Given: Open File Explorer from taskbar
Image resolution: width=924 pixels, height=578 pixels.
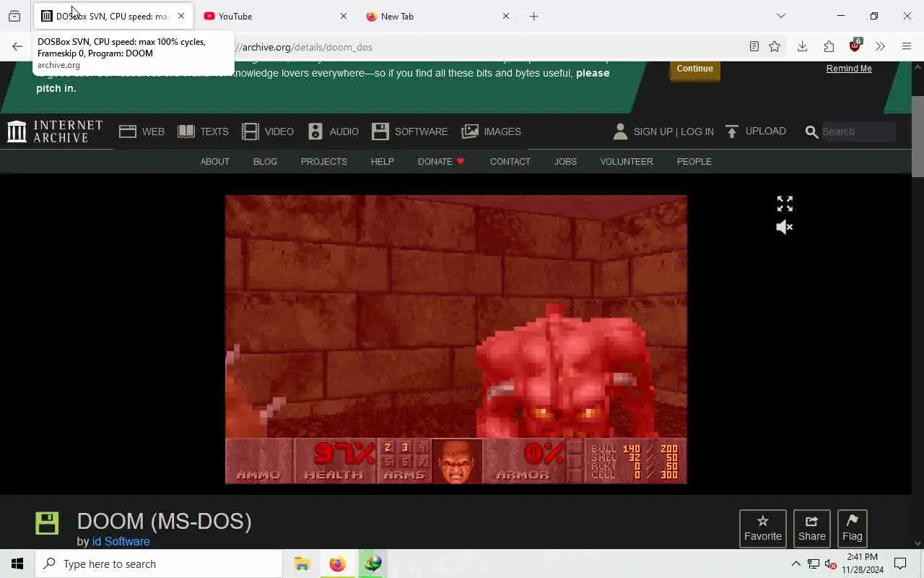Looking at the screenshot, I should pos(302,564).
